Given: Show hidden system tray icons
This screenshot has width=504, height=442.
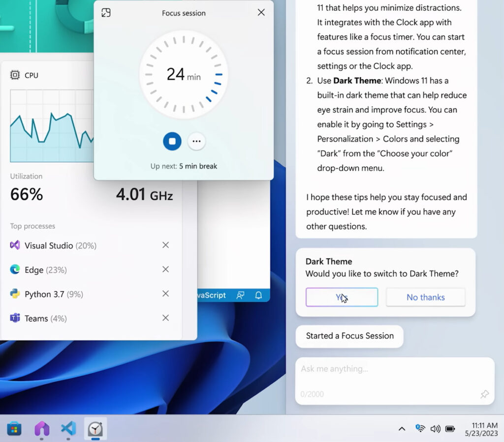Looking at the screenshot, I should pyautogui.click(x=402, y=429).
